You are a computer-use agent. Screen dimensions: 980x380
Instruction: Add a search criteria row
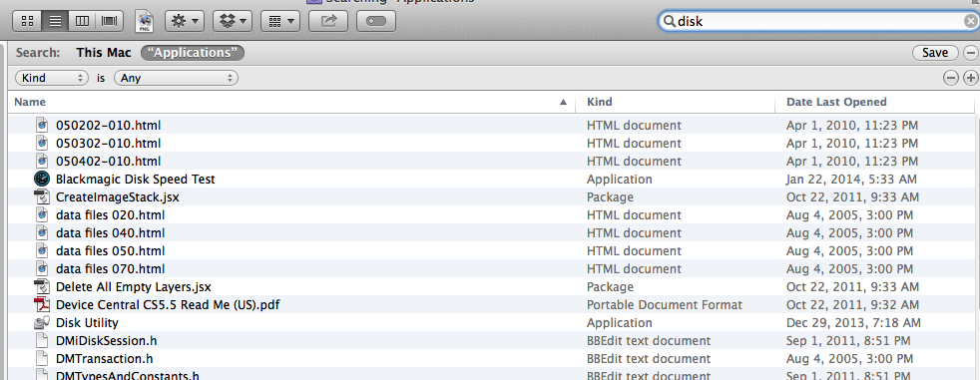[x=970, y=78]
